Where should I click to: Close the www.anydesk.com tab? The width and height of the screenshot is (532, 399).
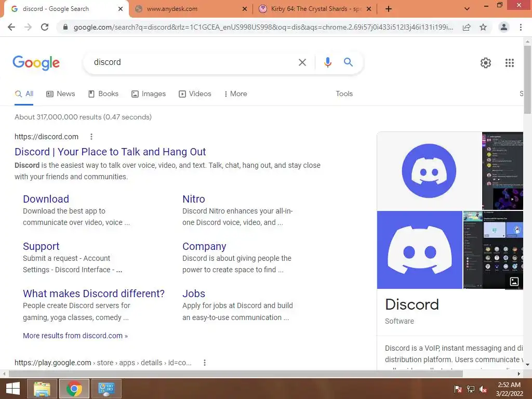[245, 9]
